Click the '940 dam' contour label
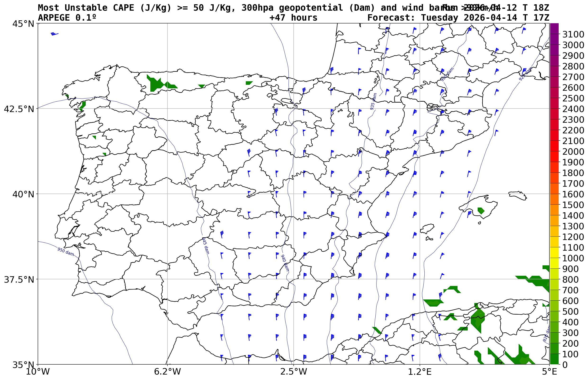This screenshot has width=588, height=380. [285, 263]
